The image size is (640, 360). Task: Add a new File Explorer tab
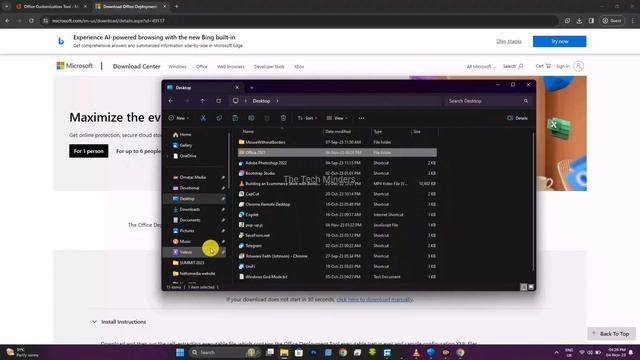(x=252, y=88)
